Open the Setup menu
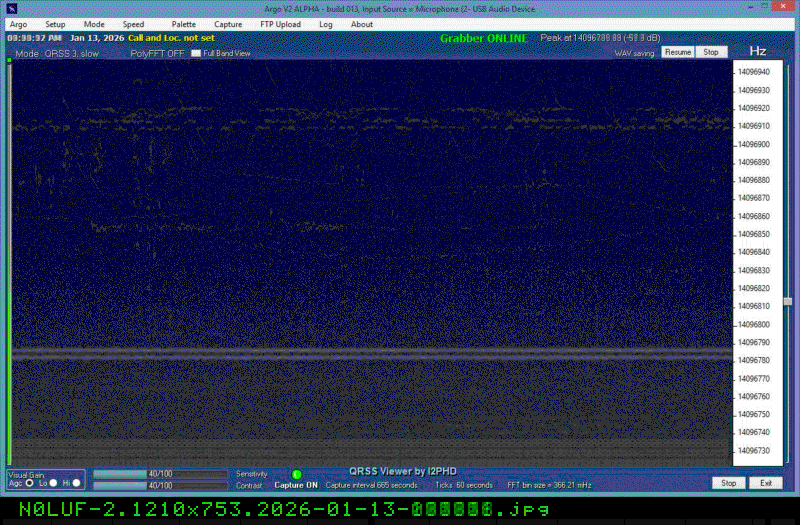Screen dimensions: 800x525 tap(55, 24)
